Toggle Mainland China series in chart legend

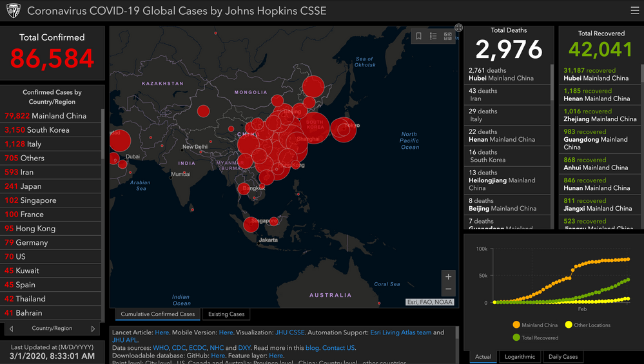(x=535, y=325)
